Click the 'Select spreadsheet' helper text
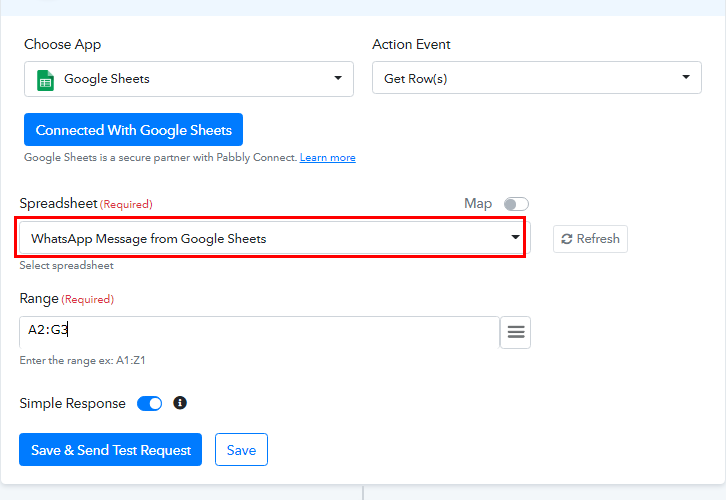Screen dimensions: 726x500 pos(66,266)
